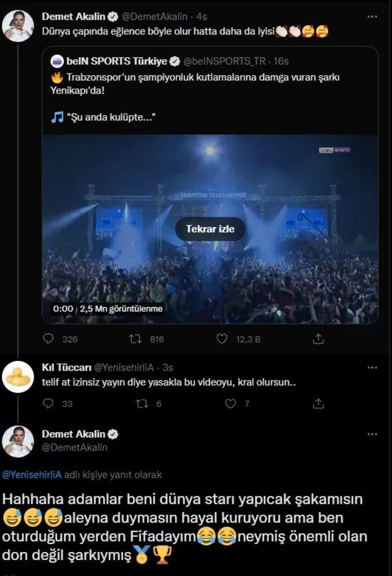
Task: Reply to Kıl Tüccarı's tweet
Action: pos(49,404)
